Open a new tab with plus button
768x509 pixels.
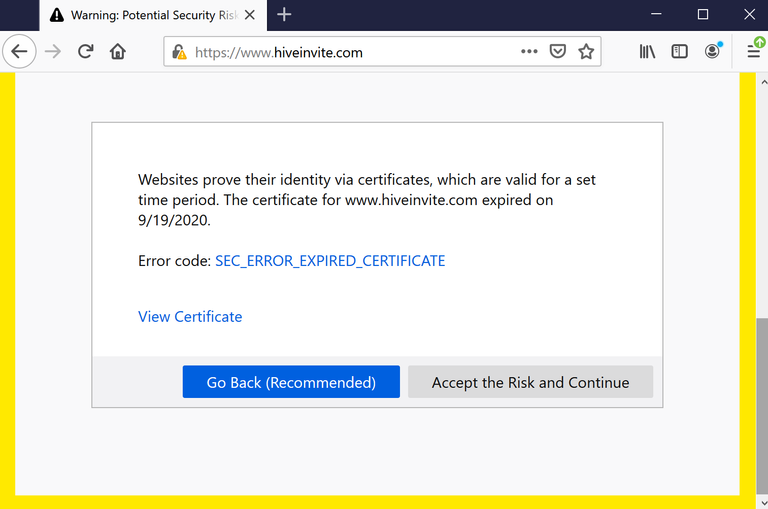[285, 15]
